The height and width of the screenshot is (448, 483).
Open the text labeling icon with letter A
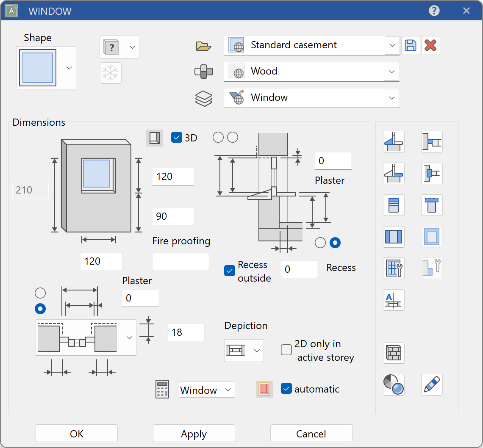(x=394, y=300)
